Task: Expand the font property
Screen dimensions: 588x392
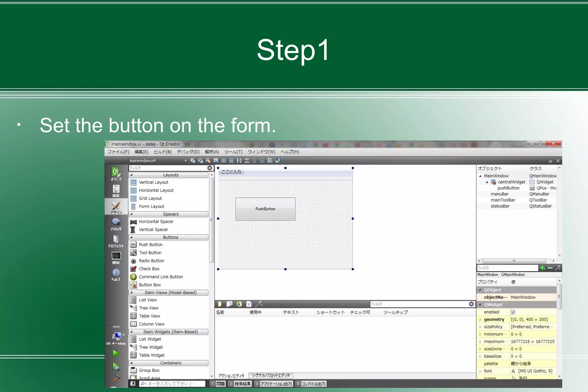Action: pyautogui.click(x=480, y=371)
